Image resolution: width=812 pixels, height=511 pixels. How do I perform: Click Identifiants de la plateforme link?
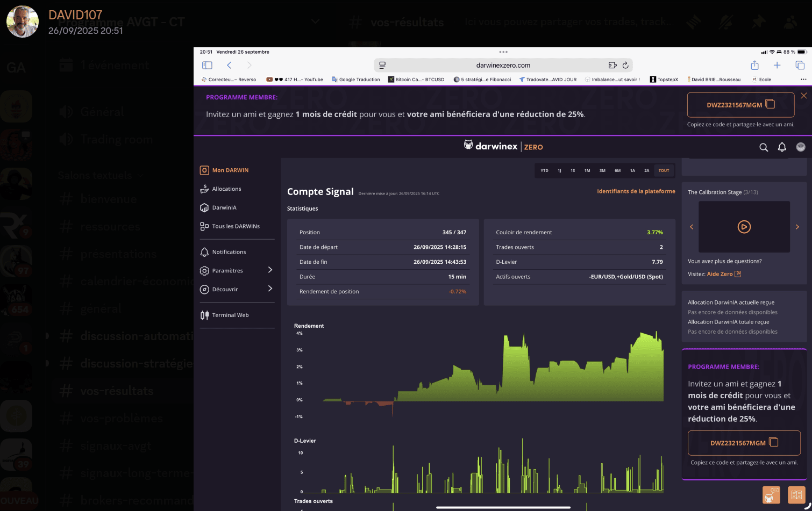[x=636, y=191]
